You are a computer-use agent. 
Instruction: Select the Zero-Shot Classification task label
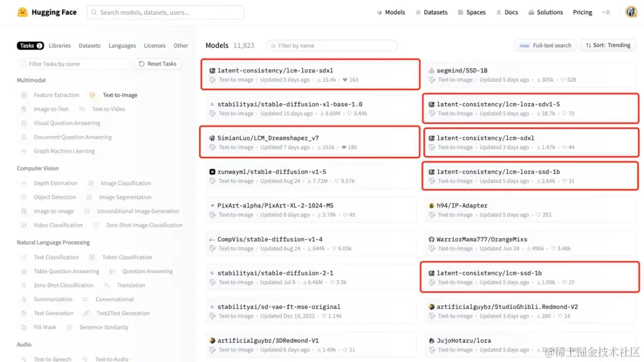64,285
